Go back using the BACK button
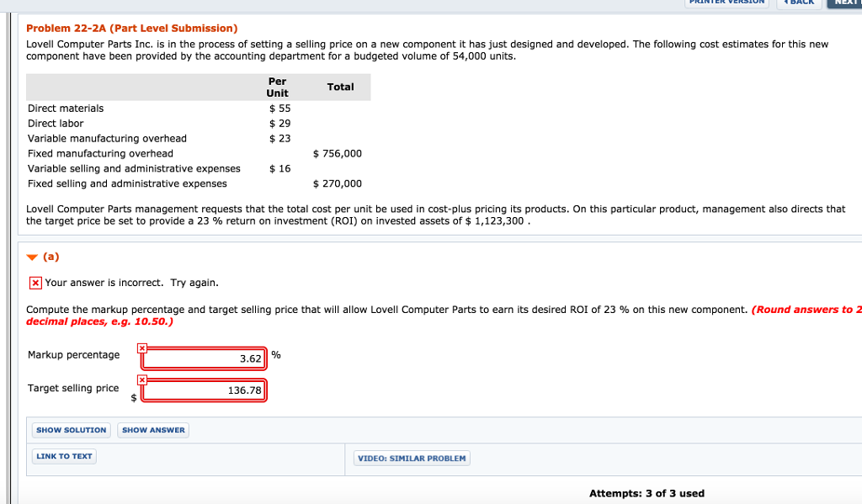The width and height of the screenshot is (862, 504). pos(800,3)
